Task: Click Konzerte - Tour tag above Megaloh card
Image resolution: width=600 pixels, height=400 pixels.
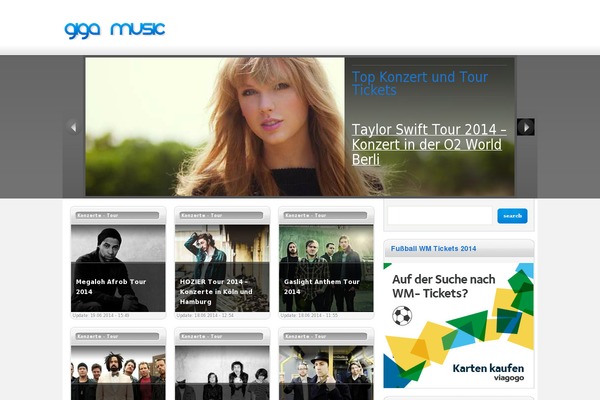Action: pyautogui.click(x=117, y=216)
